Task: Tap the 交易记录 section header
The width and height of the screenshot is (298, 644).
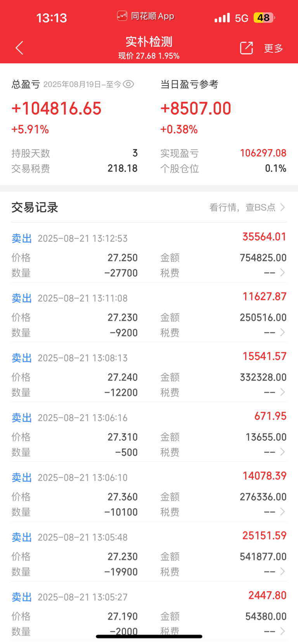Action: [x=35, y=207]
